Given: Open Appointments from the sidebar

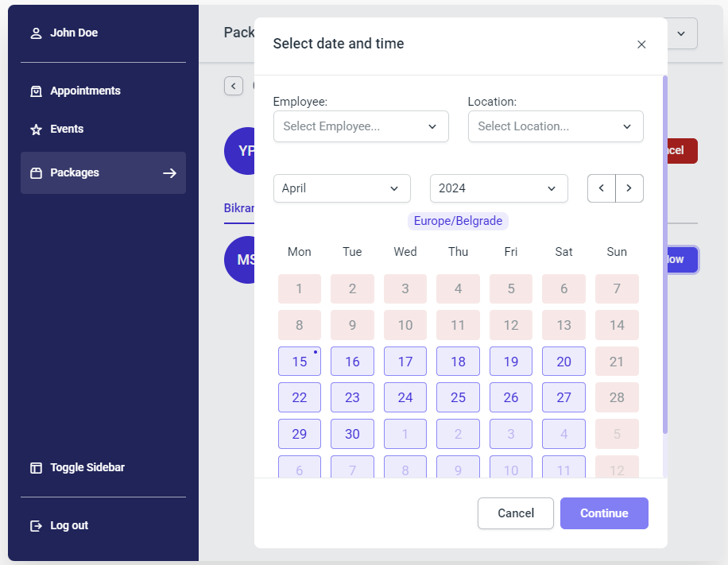Looking at the screenshot, I should (85, 91).
